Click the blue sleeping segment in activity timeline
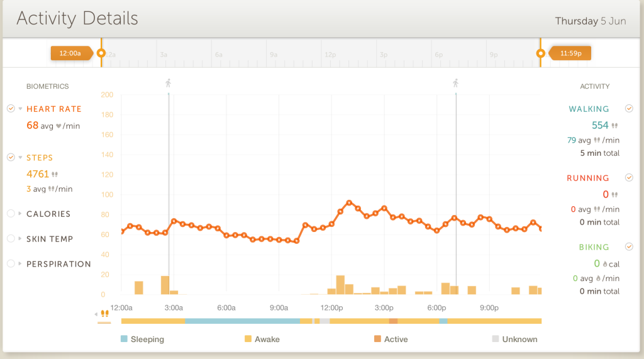Image resolution: width=644 pixels, height=359 pixels. [242, 321]
